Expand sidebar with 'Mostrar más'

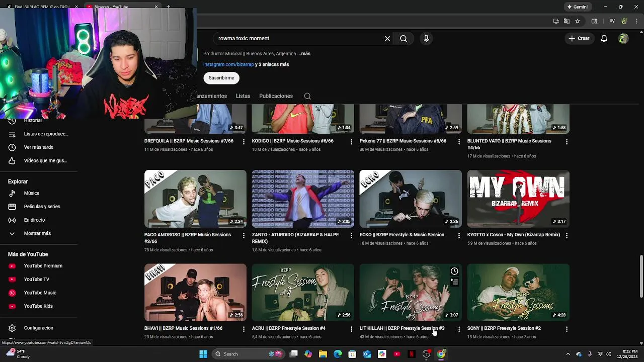point(38,234)
